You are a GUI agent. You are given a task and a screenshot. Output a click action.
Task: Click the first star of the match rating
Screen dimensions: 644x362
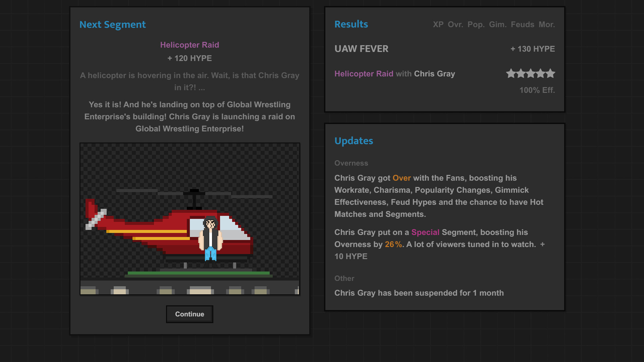(x=511, y=73)
